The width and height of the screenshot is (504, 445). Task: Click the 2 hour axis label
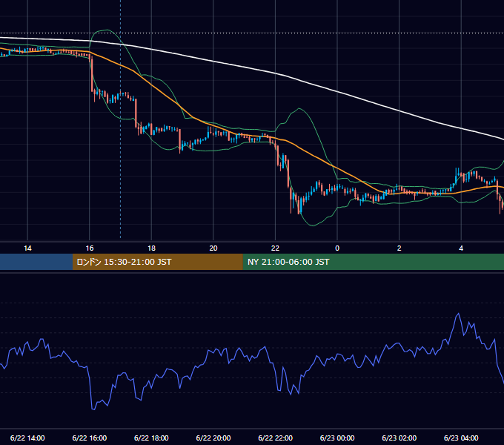(x=399, y=248)
